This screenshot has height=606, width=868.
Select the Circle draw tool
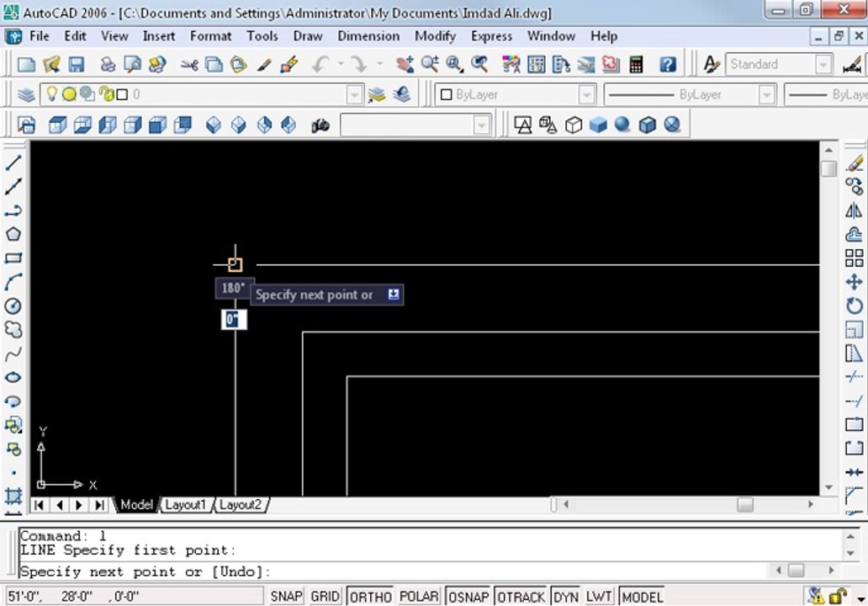[13, 306]
